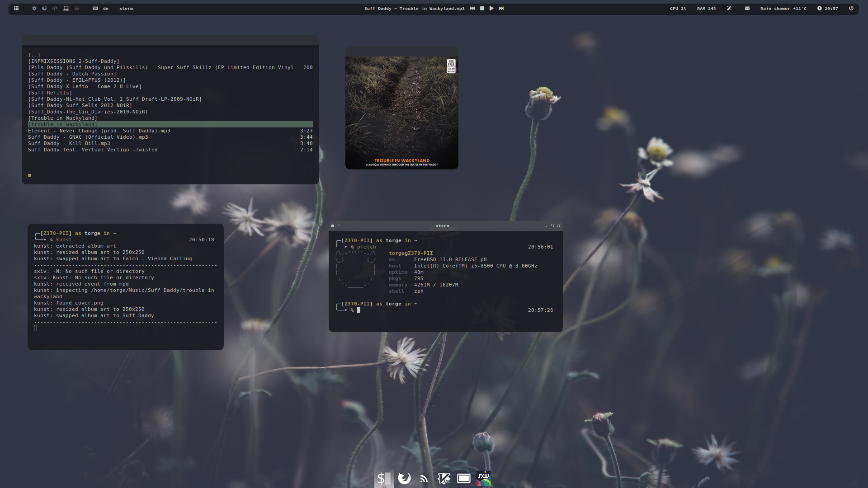Go to parent directory [..] in music browser
The width and height of the screenshot is (868, 488).
click(34, 55)
